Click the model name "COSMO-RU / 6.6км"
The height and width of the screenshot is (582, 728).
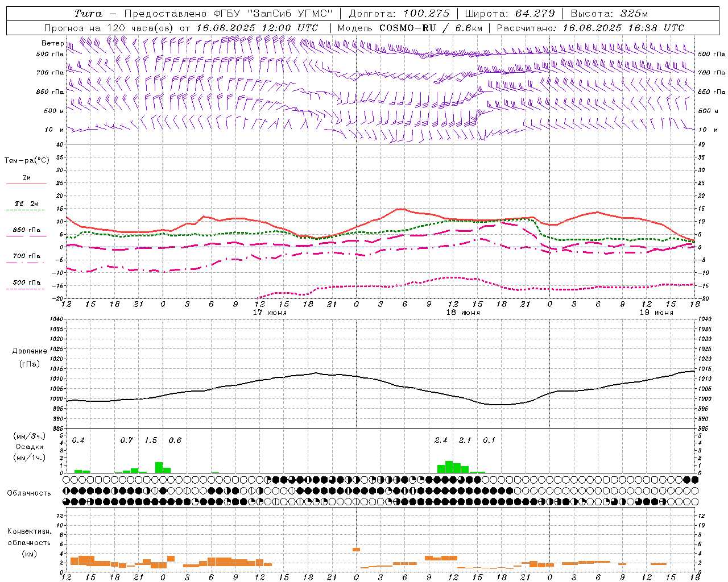pos(431,28)
